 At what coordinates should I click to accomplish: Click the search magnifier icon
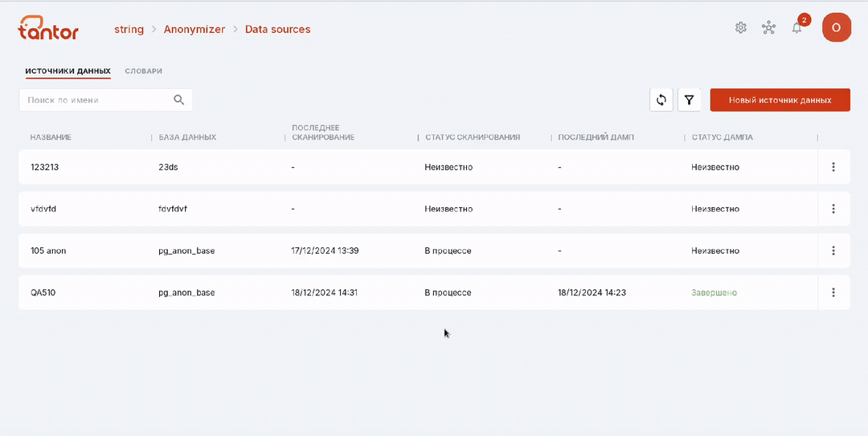tap(178, 100)
